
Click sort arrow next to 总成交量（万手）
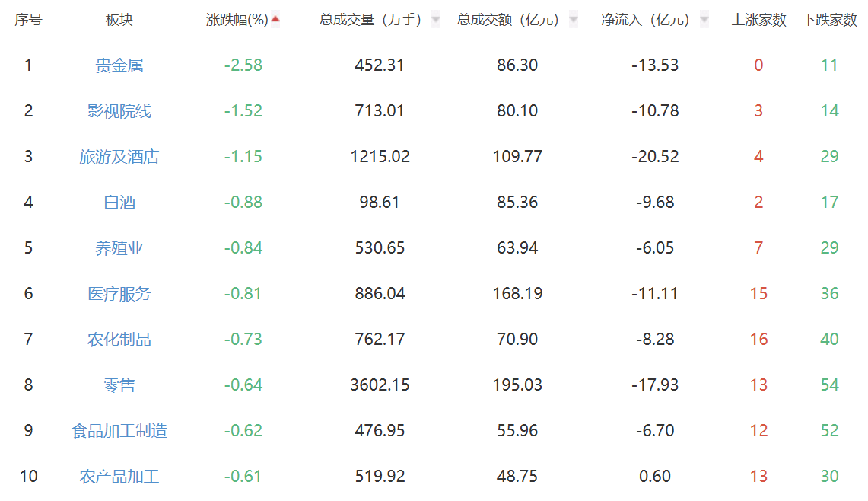(435, 20)
